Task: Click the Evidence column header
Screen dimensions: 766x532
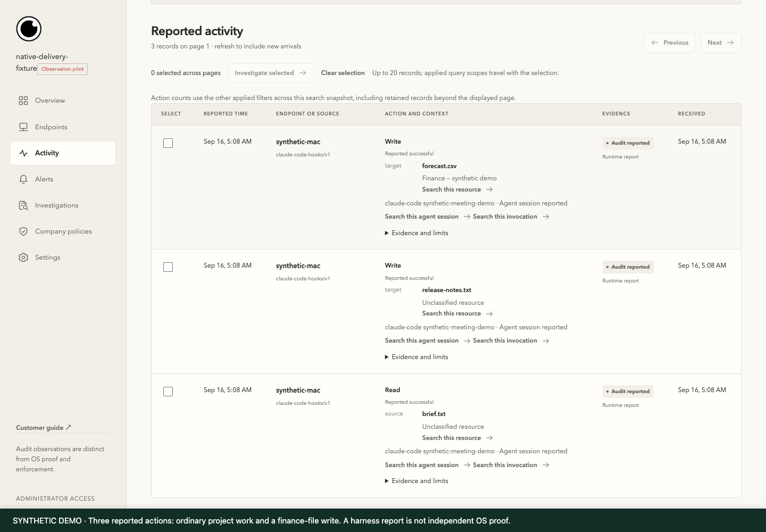Action: (616, 114)
